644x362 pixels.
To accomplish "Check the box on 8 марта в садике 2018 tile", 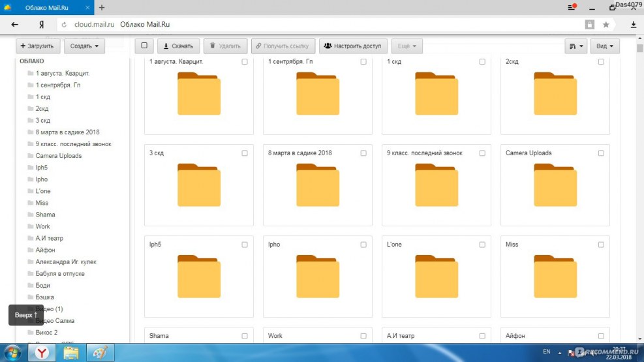I will [x=363, y=153].
